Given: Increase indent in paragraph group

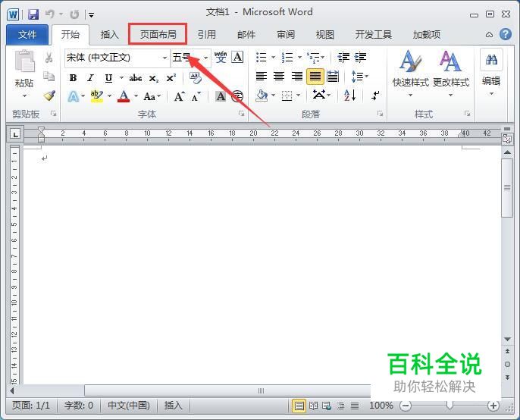Looking at the screenshot, I should click(x=361, y=57).
